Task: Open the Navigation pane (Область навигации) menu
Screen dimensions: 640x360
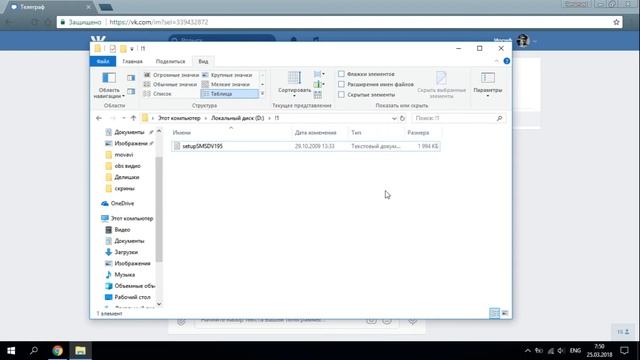Action: 109,85
